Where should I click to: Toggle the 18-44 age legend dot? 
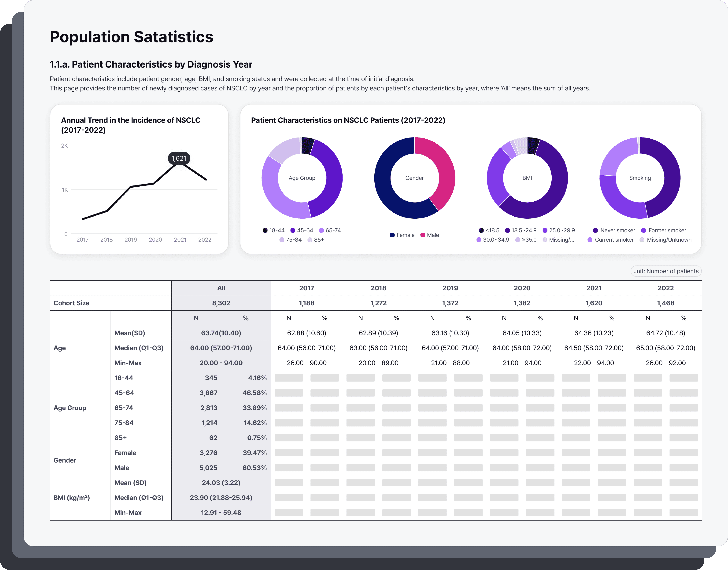coord(265,230)
